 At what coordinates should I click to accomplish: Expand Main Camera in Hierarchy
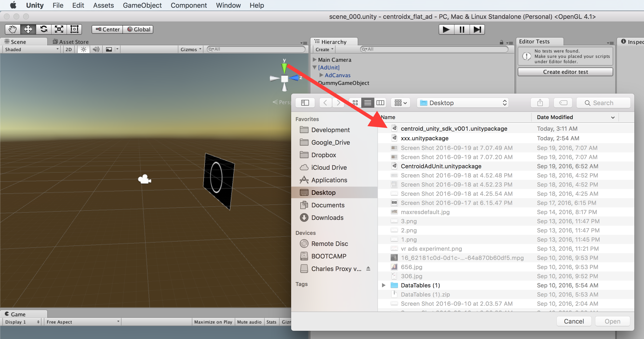(x=315, y=60)
